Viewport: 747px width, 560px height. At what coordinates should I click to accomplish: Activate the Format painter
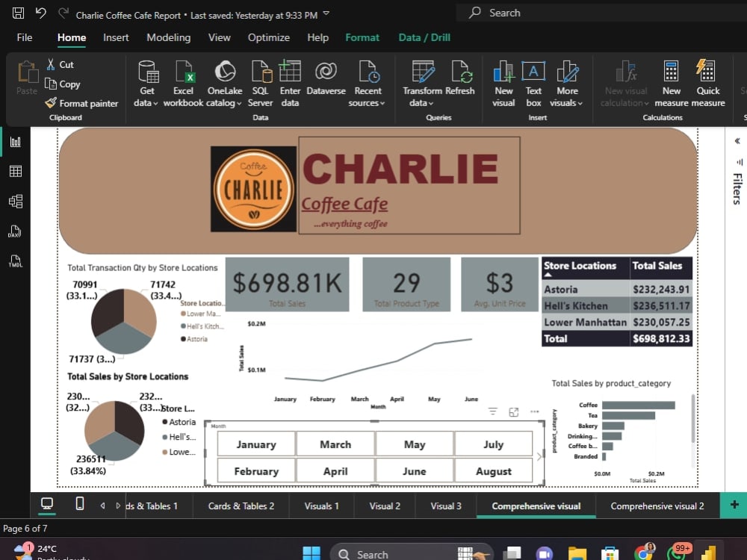click(81, 103)
